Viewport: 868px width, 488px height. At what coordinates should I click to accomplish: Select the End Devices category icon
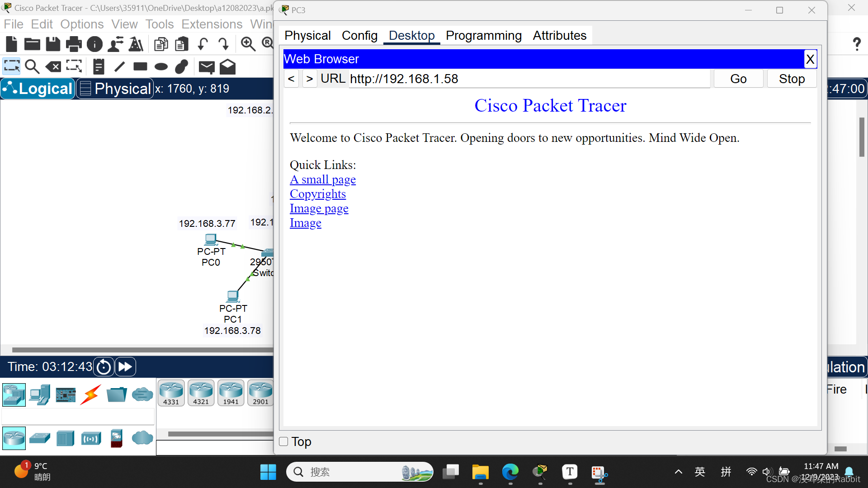40,394
